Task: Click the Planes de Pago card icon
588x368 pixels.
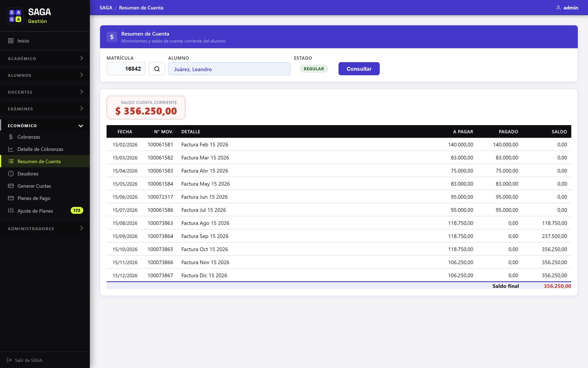Action: 11,198
